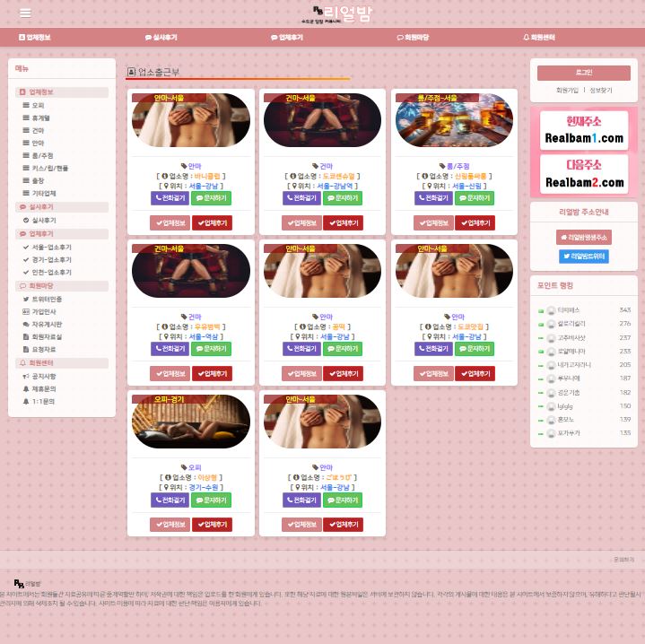Image resolution: width=645 pixels, height=644 pixels.
Task: Click 업체정보 on the 도쿄맛집 card
Action: [433, 374]
